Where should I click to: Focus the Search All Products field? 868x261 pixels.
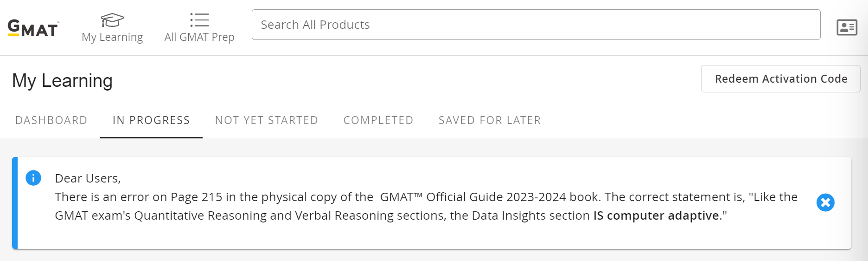(536, 25)
